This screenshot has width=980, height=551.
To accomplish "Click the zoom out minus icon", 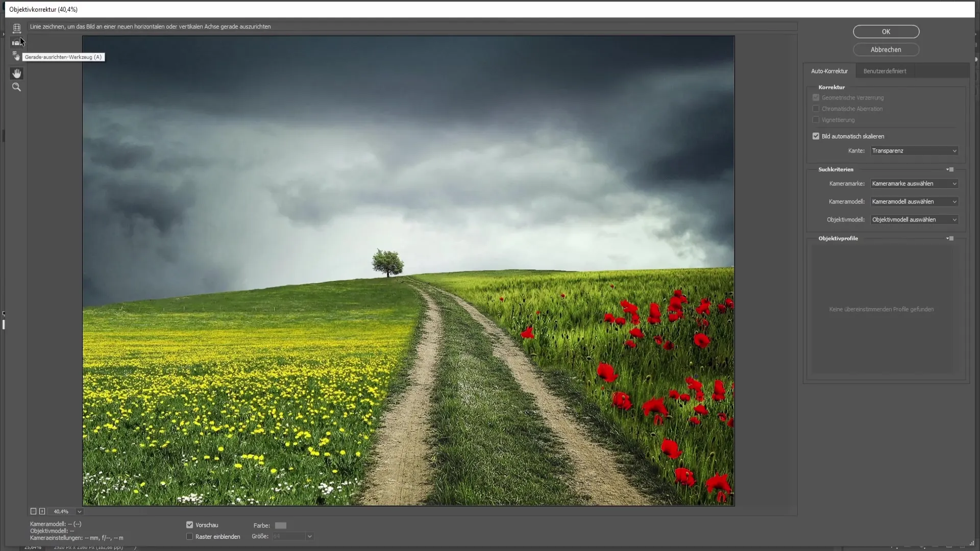I will (33, 511).
